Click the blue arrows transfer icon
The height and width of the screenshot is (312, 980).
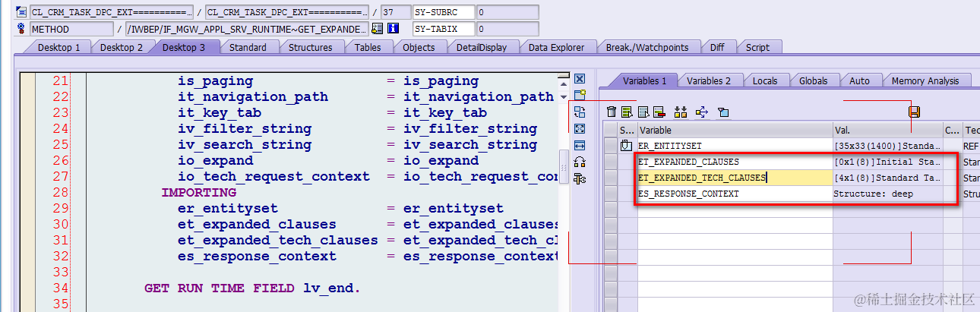click(702, 112)
